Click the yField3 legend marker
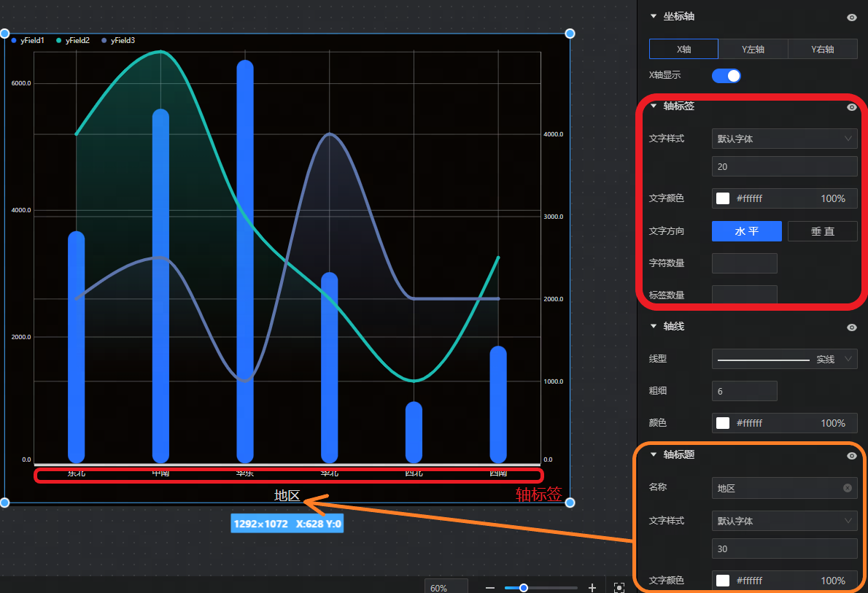The width and height of the screenshot is (868, 593). pos(104,41)
